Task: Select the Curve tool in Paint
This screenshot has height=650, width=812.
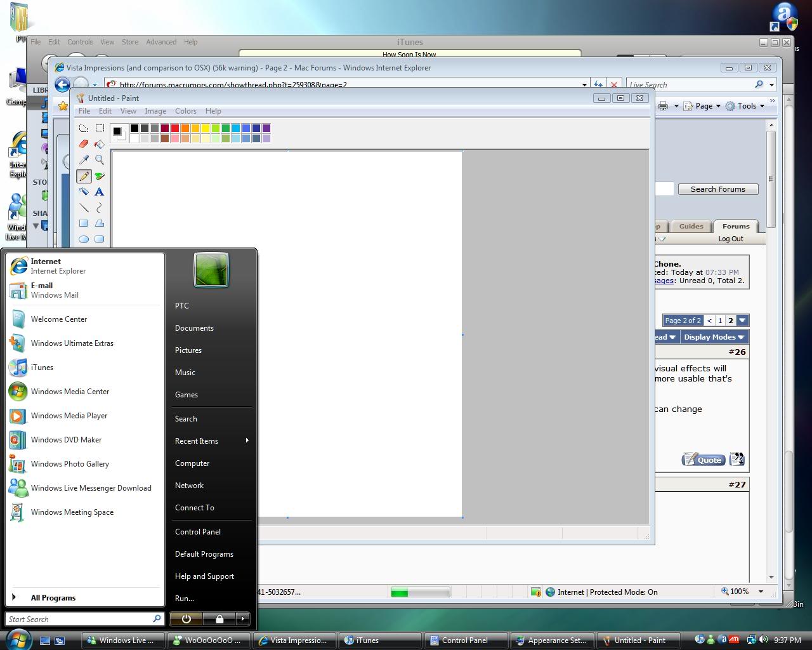Action: tap(100, 208)
